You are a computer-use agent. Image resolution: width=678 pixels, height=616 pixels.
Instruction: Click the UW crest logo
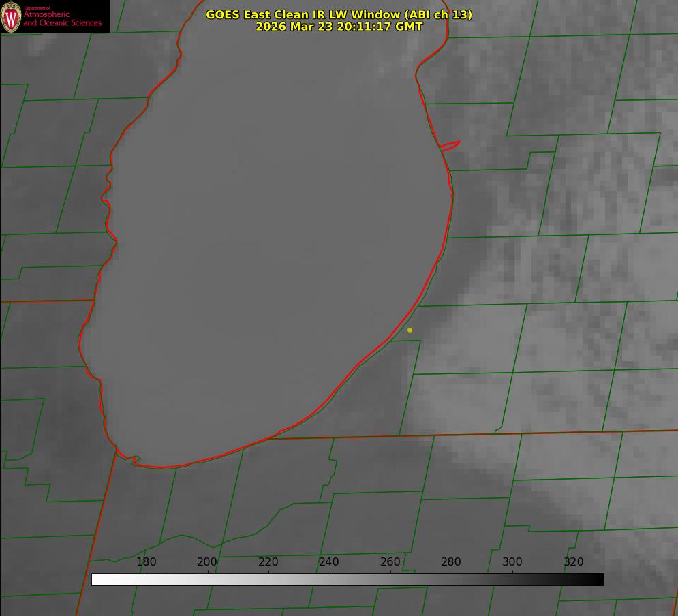coord(12,17)
